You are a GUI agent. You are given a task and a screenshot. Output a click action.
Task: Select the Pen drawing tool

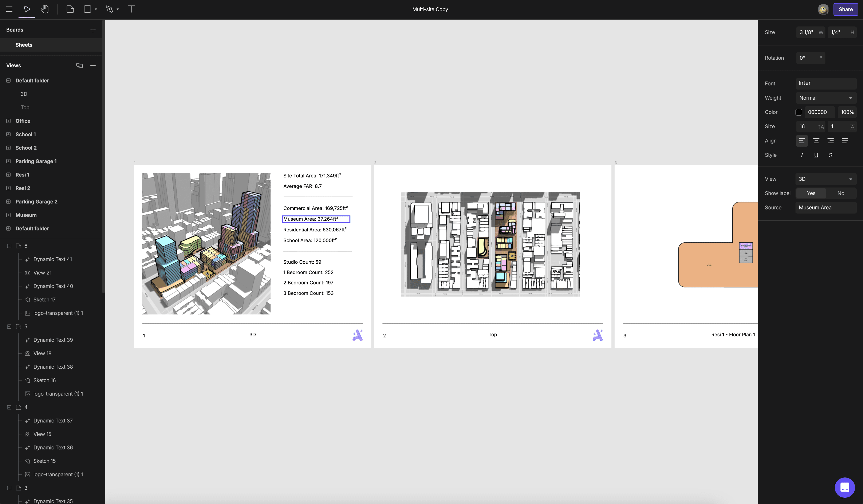tap(109, 9)
